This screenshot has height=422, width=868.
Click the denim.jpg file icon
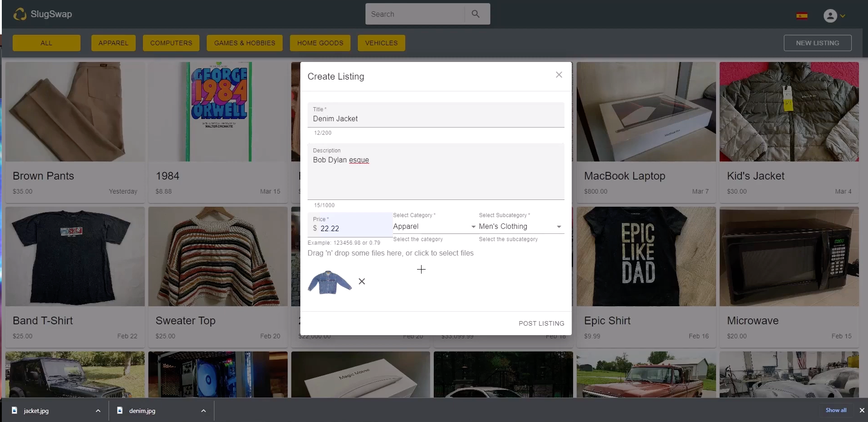[120, 410]
